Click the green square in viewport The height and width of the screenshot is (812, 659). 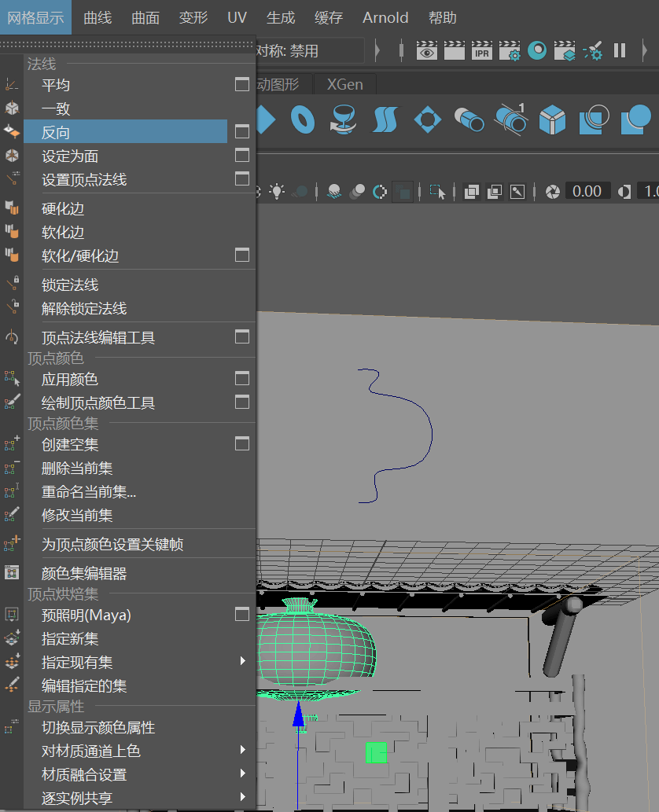pyautogui.click(x=376, y=752)
